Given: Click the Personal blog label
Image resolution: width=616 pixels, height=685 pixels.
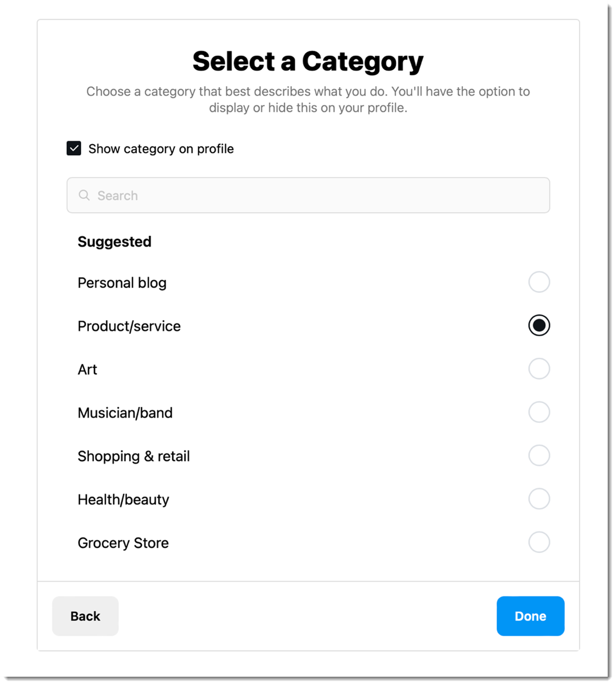Looking at the screenshot, I should pyautogui.click(x=122, y=283).
